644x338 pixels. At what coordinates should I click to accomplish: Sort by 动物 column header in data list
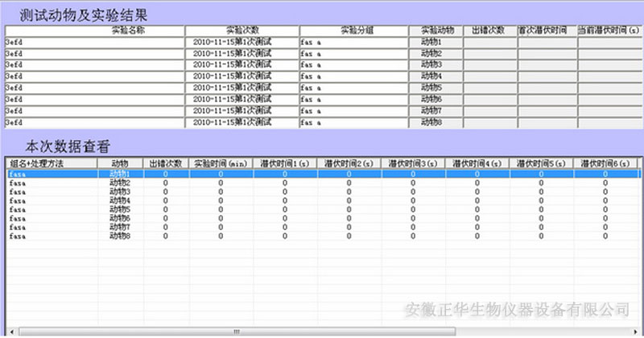(x=120, y=163)
